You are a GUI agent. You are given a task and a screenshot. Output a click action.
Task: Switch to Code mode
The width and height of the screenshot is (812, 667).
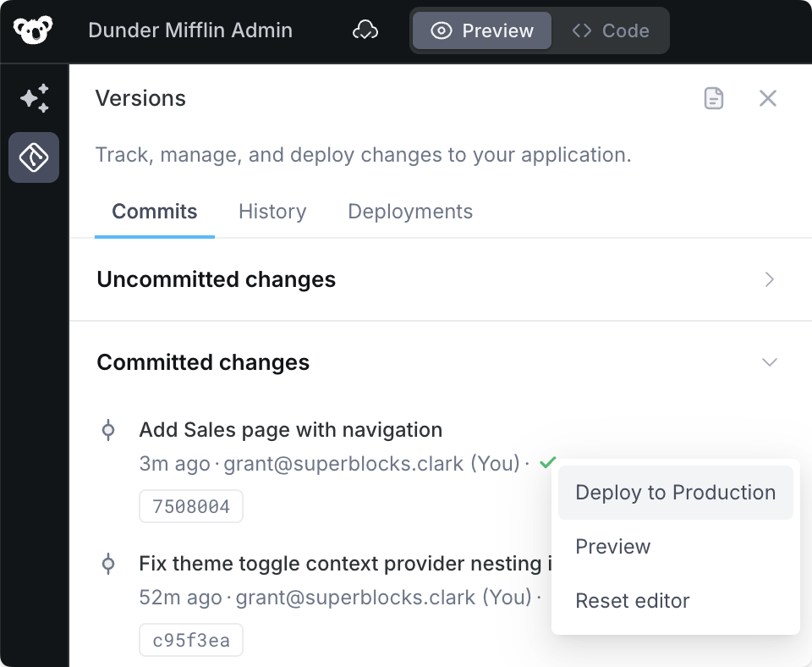pos(611,31)
